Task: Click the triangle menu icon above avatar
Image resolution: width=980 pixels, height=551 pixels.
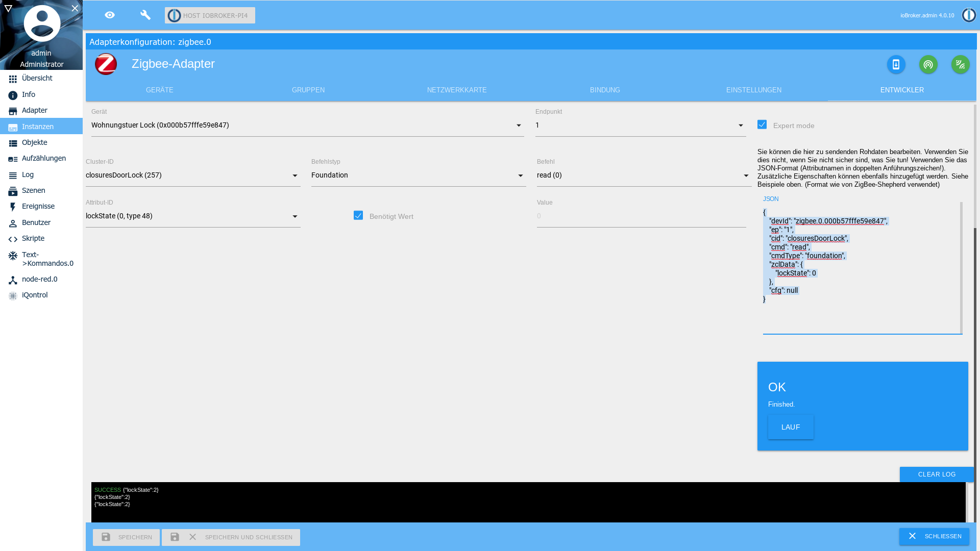Action: [8, 8]
